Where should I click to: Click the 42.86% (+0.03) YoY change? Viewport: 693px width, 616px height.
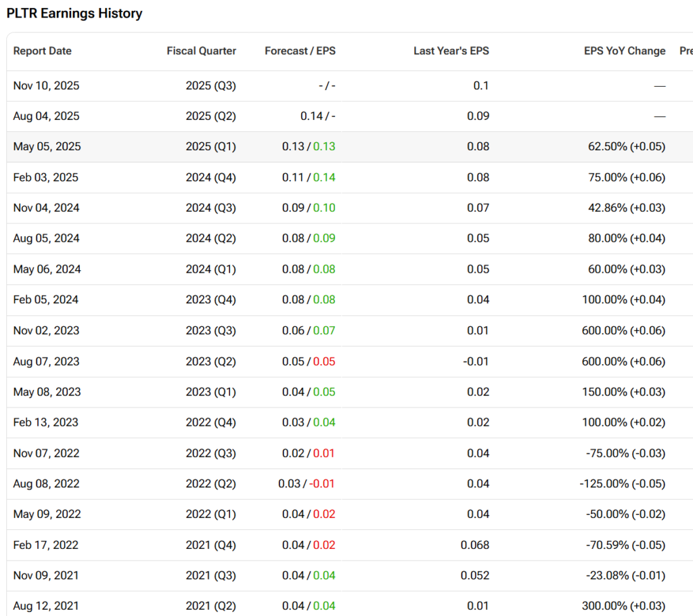[x=627, y=208]
